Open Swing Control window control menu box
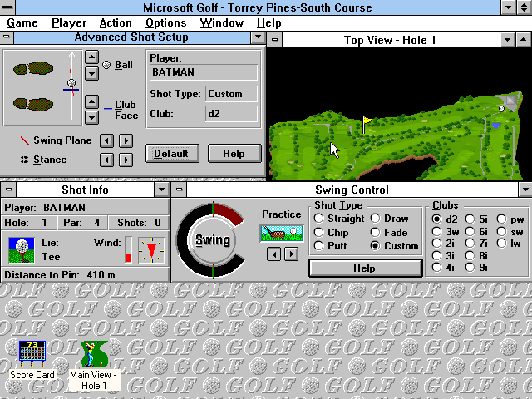The image size is (532, 399). [180, 190]
